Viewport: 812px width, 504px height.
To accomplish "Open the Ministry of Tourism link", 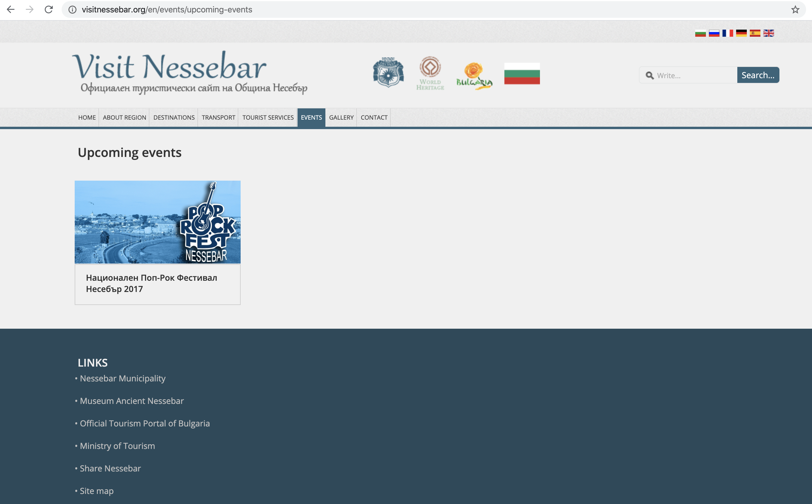I will (117, 446).
